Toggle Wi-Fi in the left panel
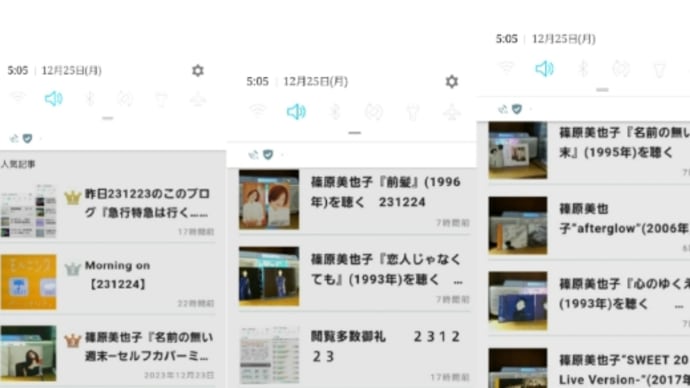This screenshot has width=690, height=388. tap(18, 97)
